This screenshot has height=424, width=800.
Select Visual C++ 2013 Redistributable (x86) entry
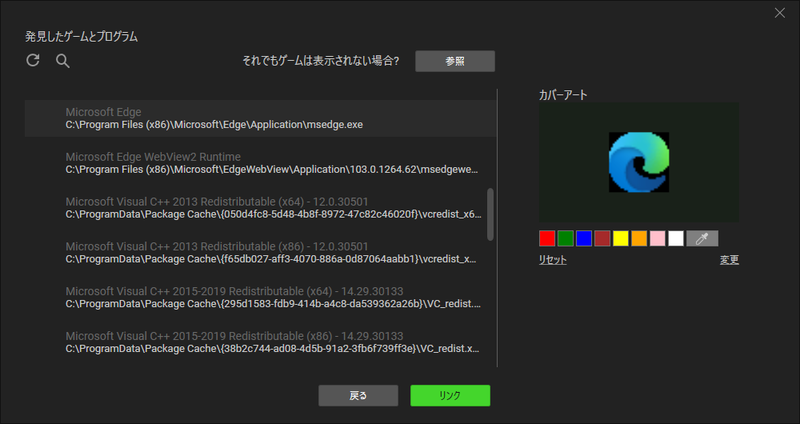point(260,253)
